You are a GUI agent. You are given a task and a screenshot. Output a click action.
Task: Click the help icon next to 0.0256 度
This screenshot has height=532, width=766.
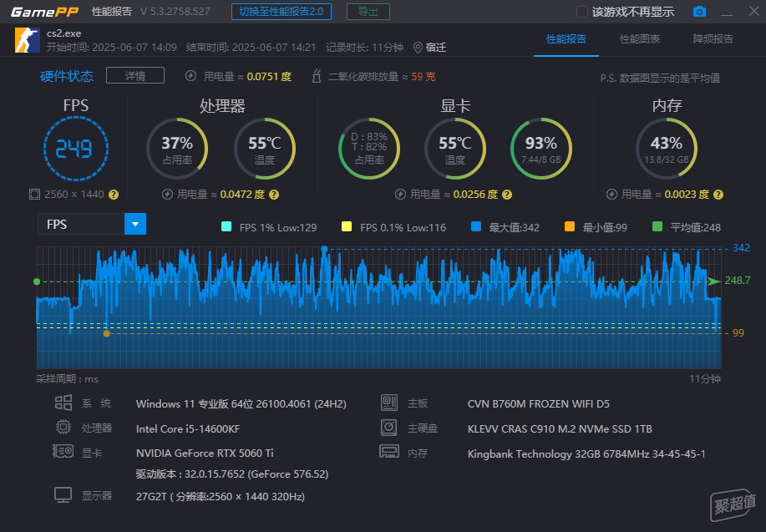coord(507,195)
